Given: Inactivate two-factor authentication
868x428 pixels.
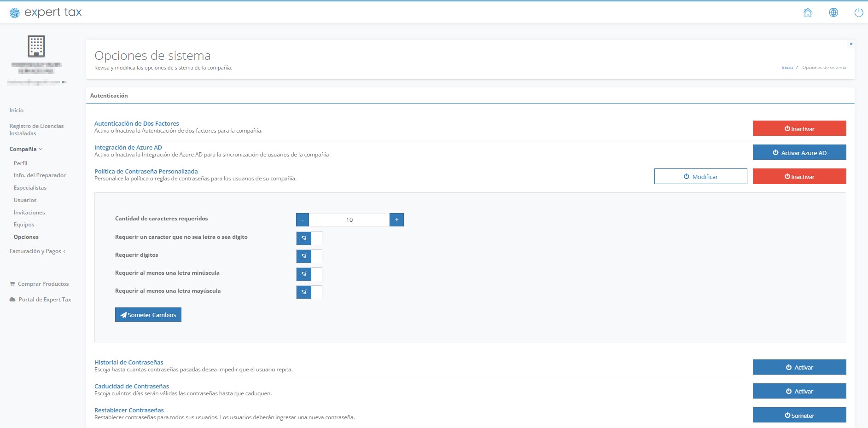Looking at the screenshot, I should [799, 128].
